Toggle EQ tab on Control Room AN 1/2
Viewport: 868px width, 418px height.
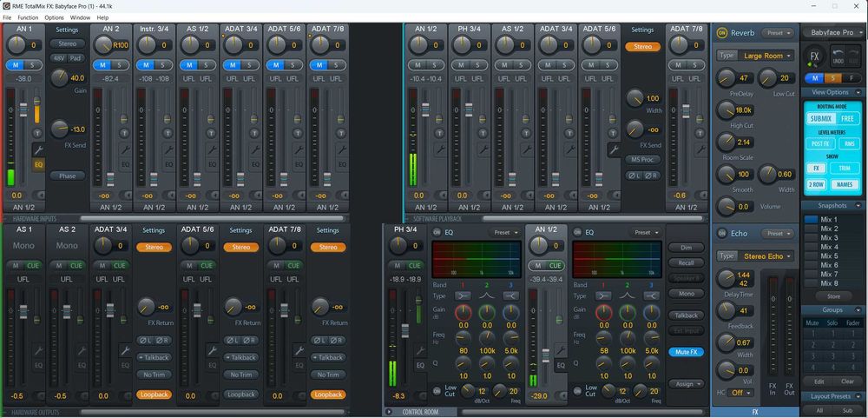point(561,365)
